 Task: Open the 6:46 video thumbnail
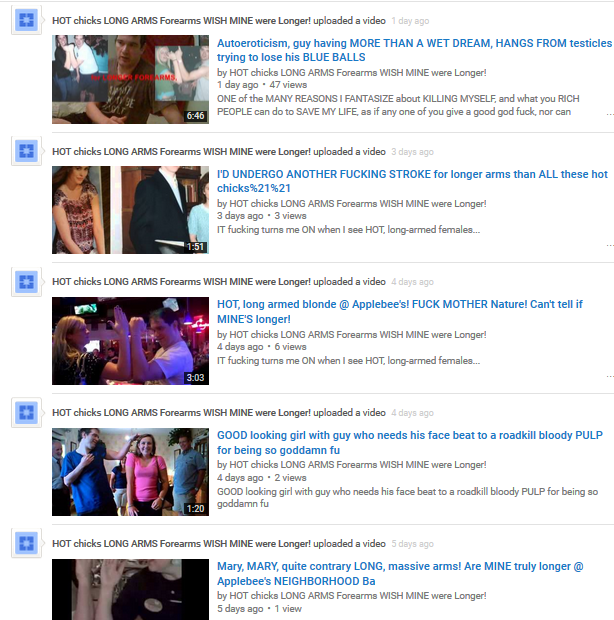130,79
